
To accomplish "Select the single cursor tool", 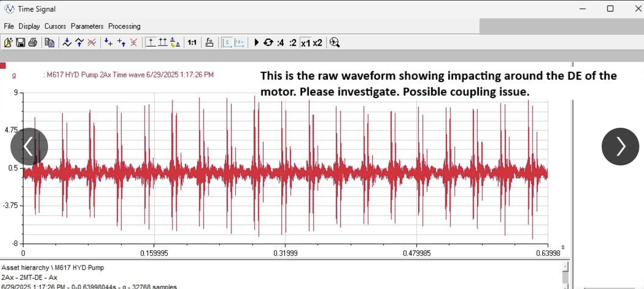I will (151, 42).
